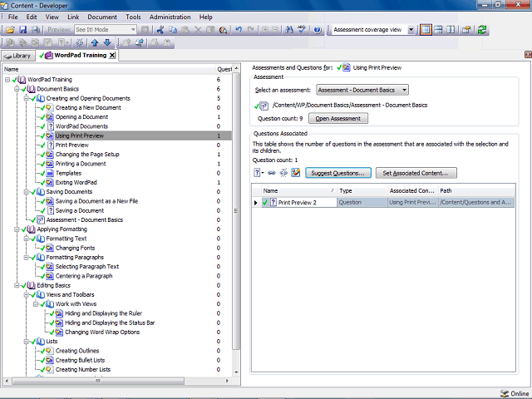Click the Suggest Questions... button
Screen dimensions: 532x399
coord(338,173)
